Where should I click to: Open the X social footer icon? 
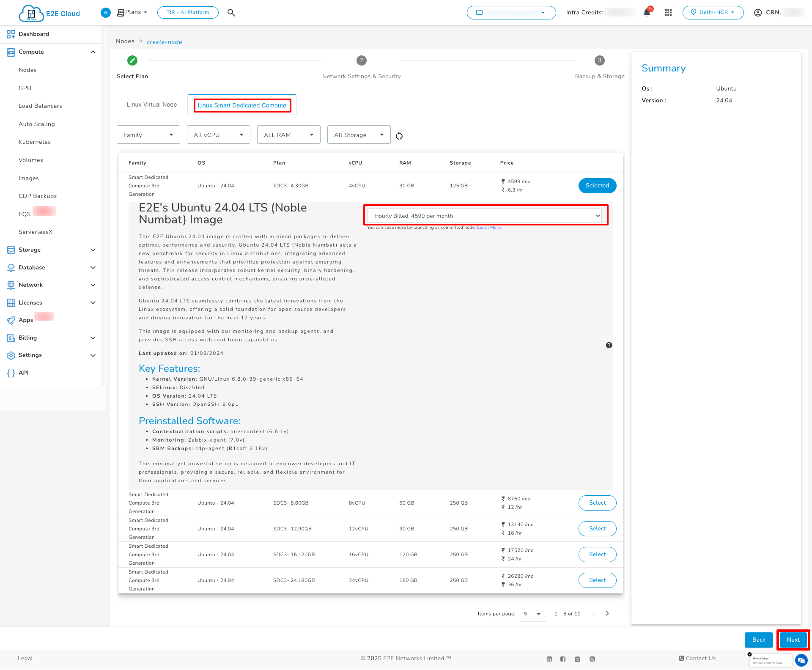577,659
